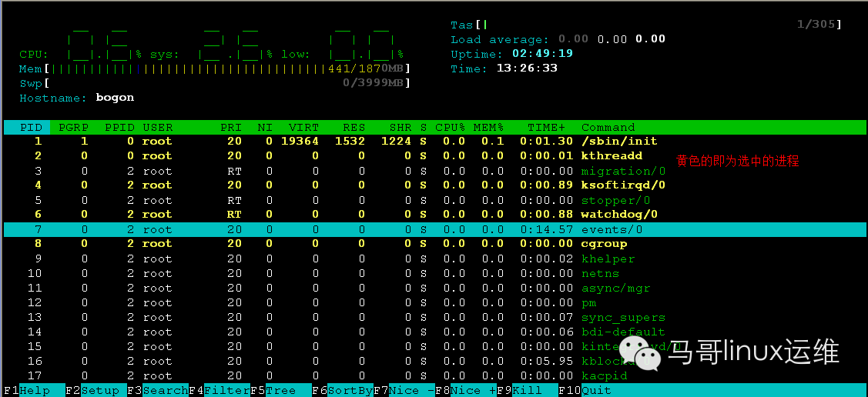Sort by the VIRT column header
Viewport: 868px width, 397px height.
pyautogui.click(x=303, y=127)
